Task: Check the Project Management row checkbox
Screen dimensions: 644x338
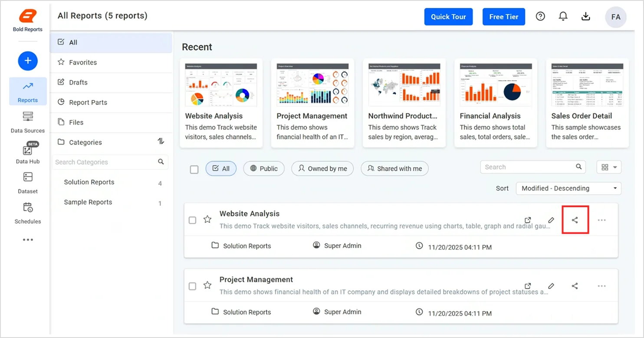Action: [x=192, y=286]
